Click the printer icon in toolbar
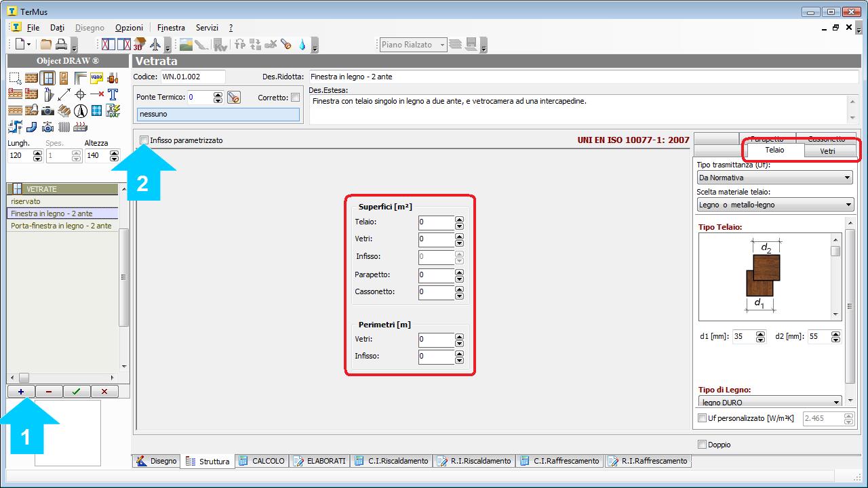868x488 pixels. 61,45
